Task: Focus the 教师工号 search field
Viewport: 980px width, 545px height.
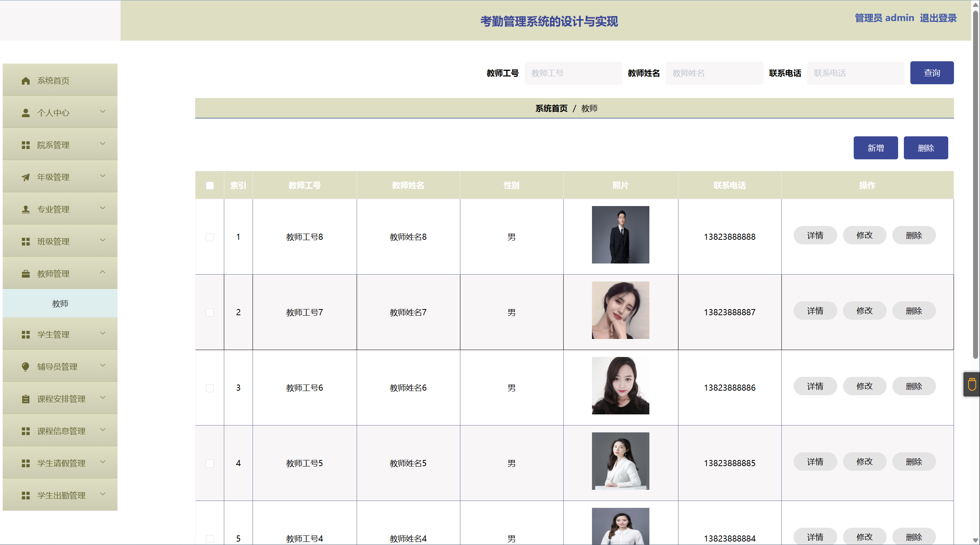Action: pos(573,73)
